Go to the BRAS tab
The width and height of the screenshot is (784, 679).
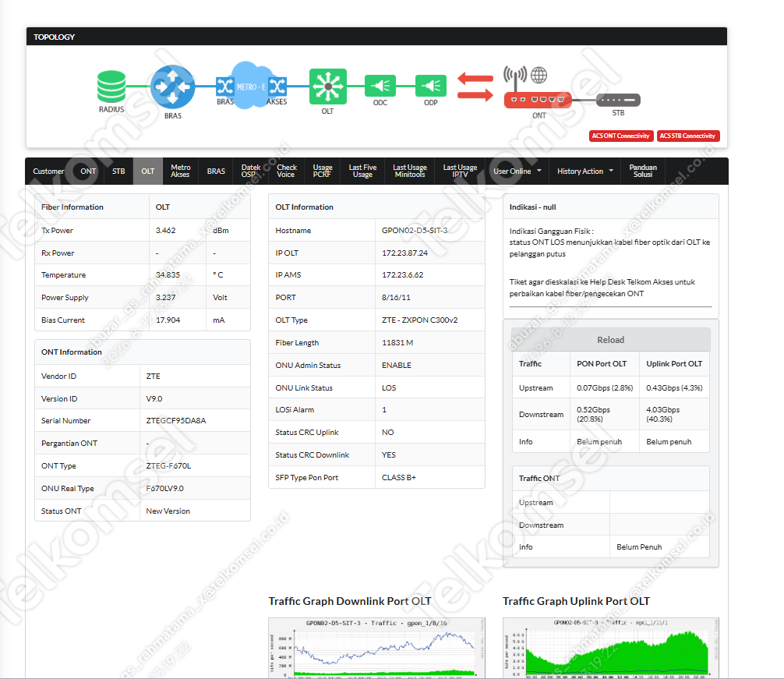[216, 172]
